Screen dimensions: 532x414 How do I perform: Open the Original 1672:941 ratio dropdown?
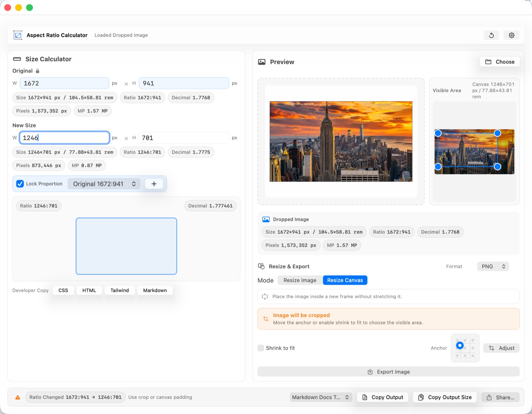tap(104, 184)
